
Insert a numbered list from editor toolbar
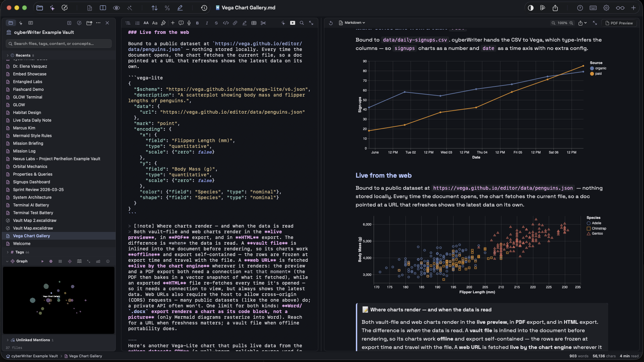(x=137, y=23)
